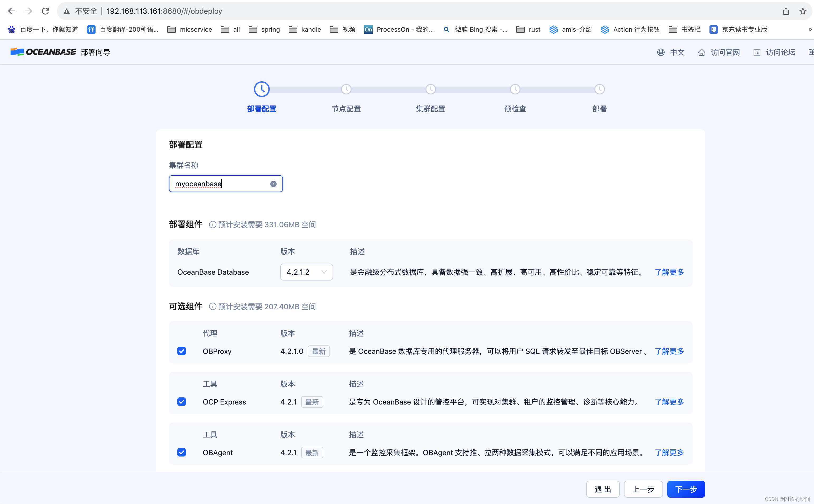Click the globe language icon labeled 中文
Image resolution: width=814 pixels, height=504 pixels.
[661, 52]
